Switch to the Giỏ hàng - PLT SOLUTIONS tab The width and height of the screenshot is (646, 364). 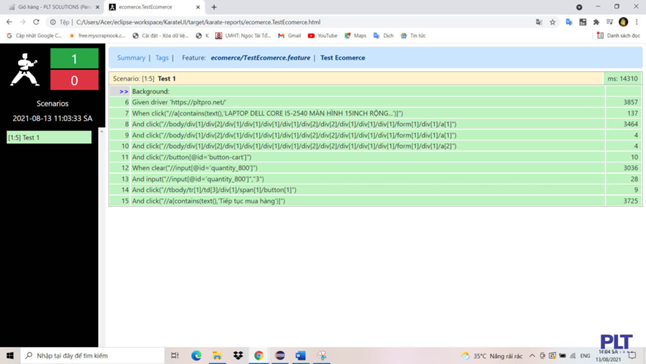53,7
